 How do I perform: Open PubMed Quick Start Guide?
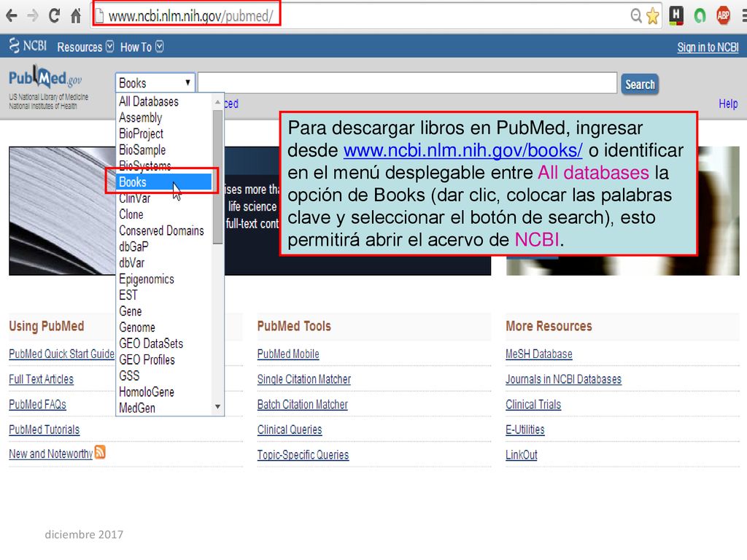tap(61, 354)
